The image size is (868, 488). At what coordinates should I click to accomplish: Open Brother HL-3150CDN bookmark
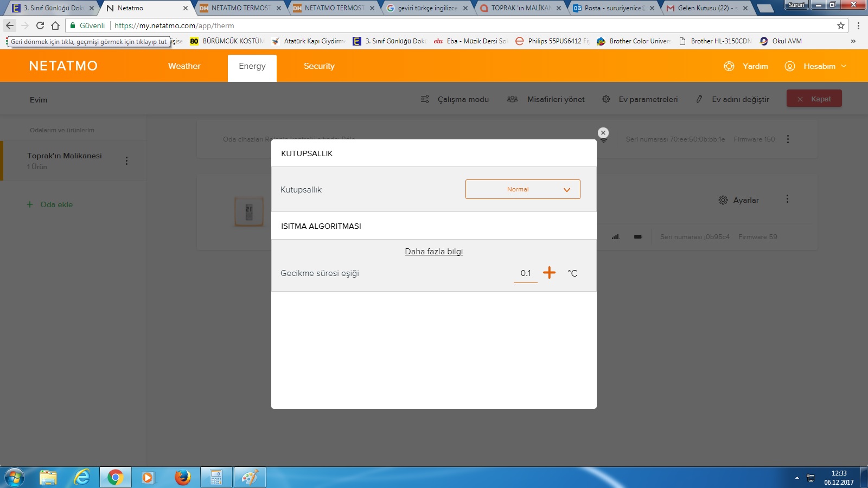[x=716, y=41]
